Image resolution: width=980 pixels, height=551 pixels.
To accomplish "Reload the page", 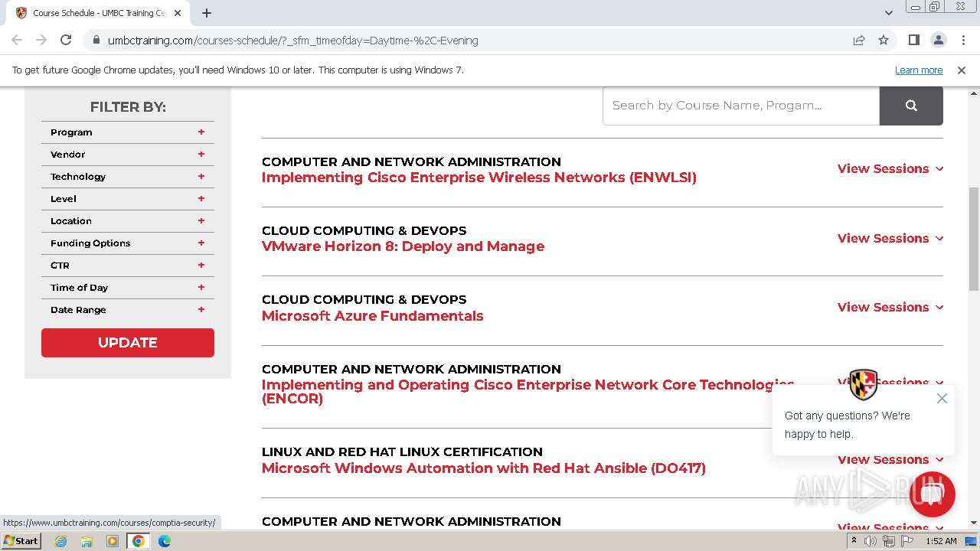I will [x=66, y=40].
